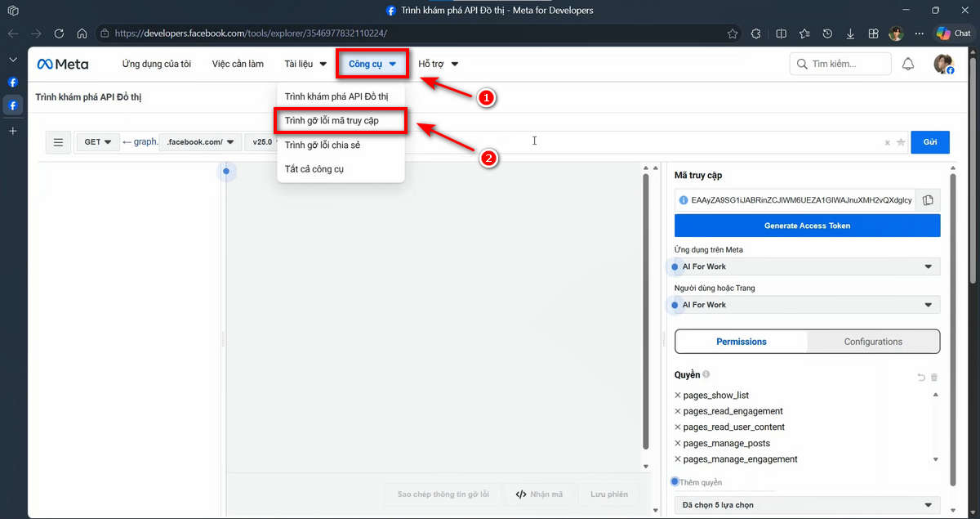Click Sao chép thông tin gỡ lỗi
This screenshot has height=519, width=980.
[443, 494]
